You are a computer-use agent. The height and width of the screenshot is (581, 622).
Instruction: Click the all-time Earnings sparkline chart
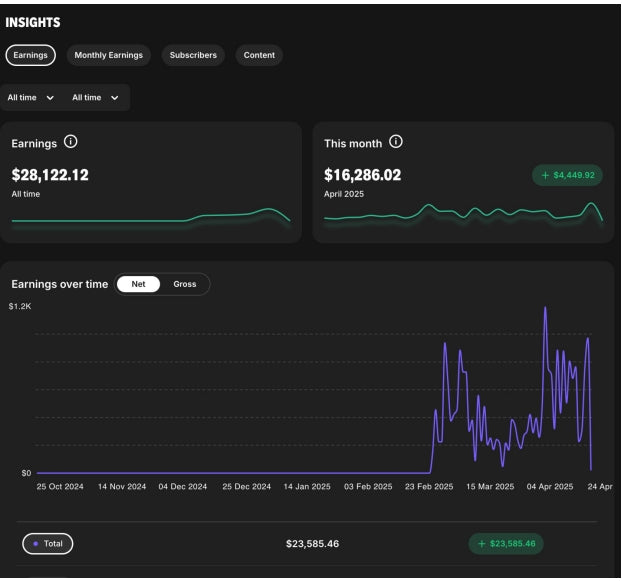[150, 217]
